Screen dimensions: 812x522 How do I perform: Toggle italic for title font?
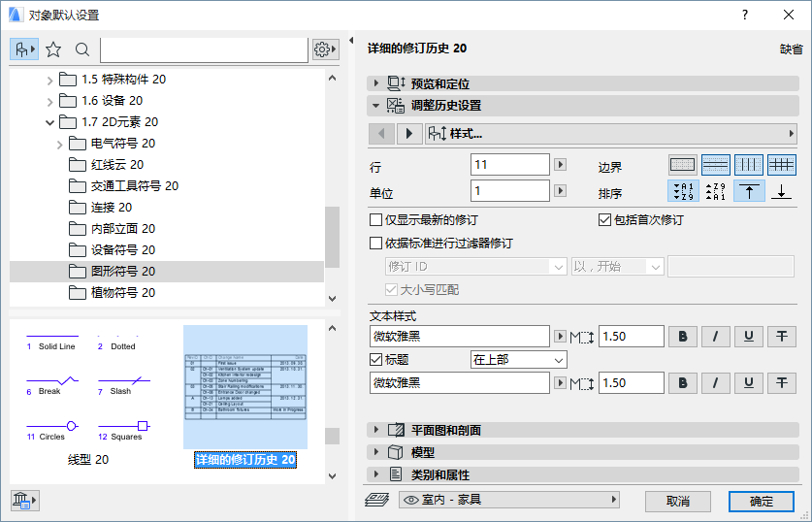point(716,382)
